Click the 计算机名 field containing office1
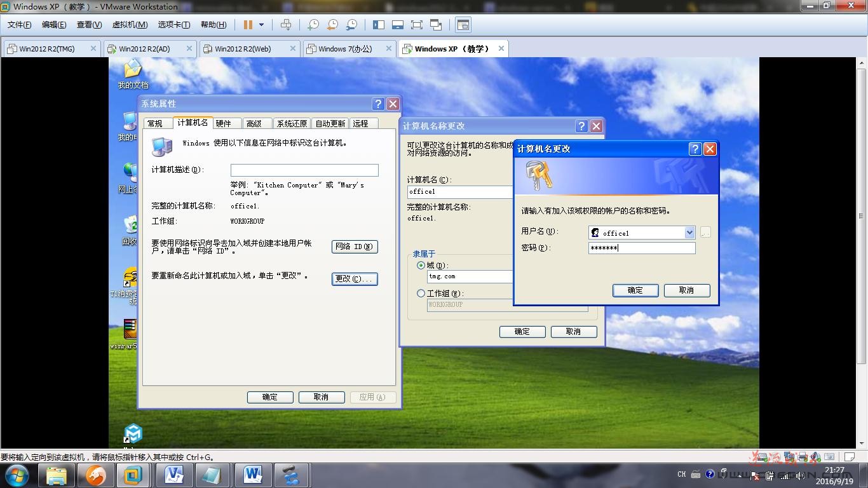 tap(461, 191)
